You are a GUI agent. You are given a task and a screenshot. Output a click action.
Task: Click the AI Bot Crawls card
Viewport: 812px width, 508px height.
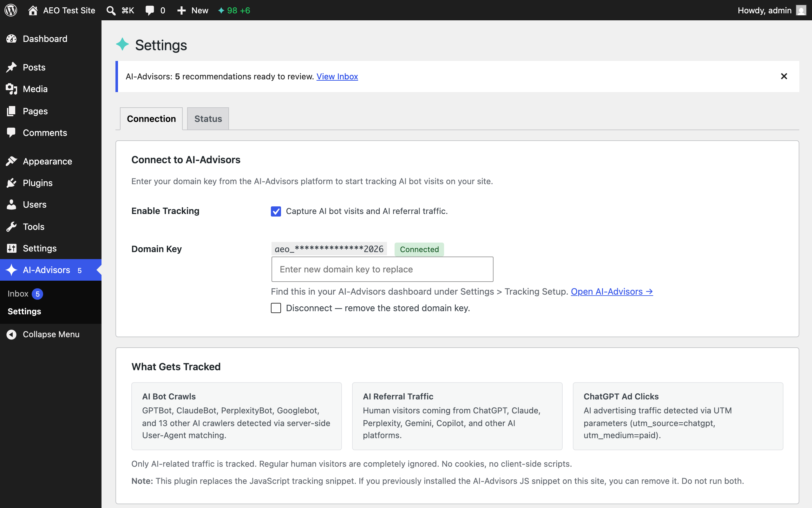click(x=237, y=416)
